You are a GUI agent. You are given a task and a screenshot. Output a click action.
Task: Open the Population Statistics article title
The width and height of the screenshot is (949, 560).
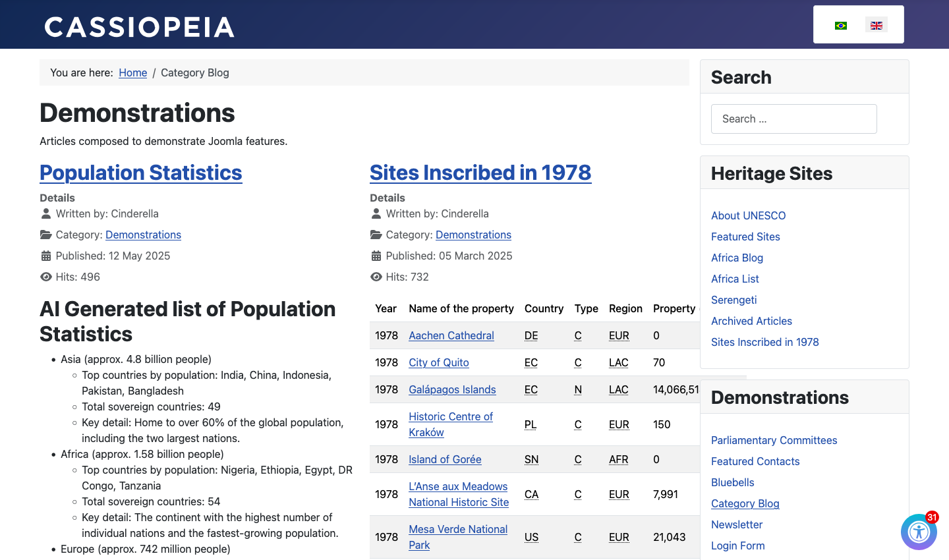(141, 173)
